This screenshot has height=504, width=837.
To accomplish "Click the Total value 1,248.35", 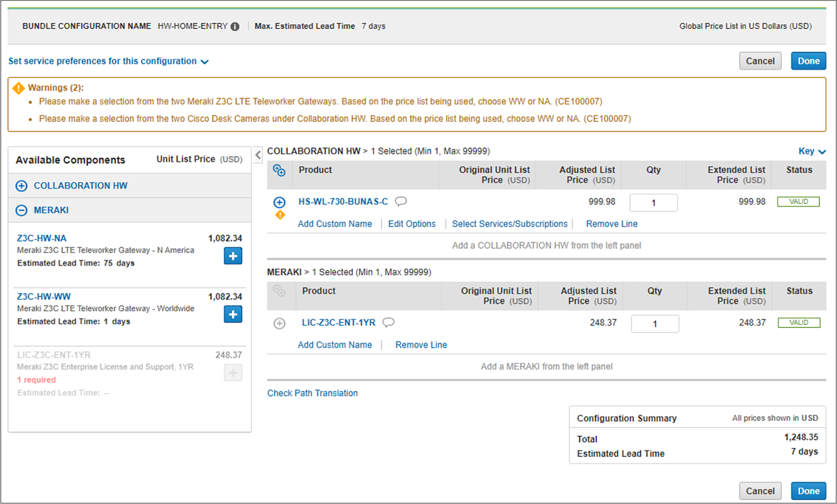I will (801, 437).
